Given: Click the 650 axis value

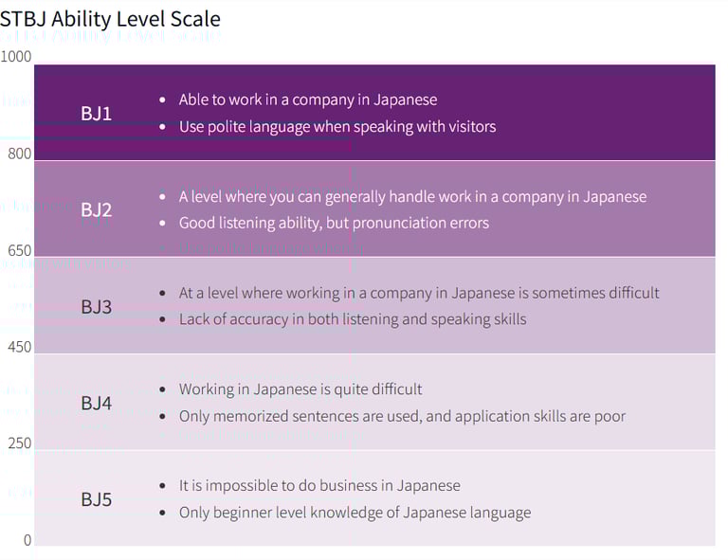Looking at the screenshot, I should 19,251.
